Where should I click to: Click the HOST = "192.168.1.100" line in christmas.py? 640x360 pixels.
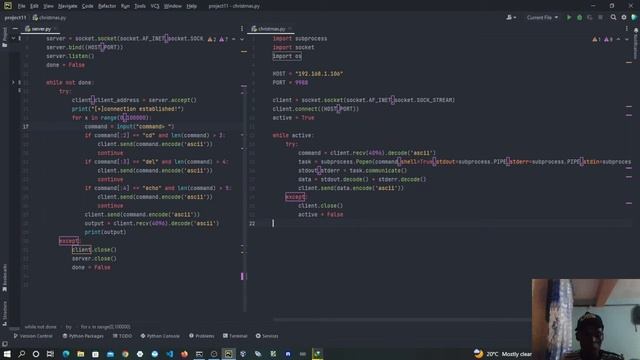[x=308, y=74]
